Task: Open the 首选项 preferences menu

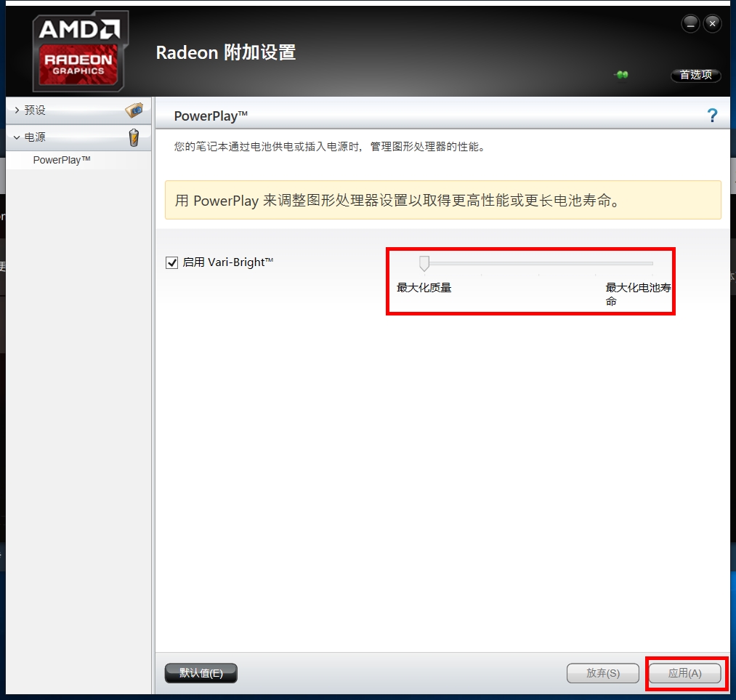Action: 695,75
